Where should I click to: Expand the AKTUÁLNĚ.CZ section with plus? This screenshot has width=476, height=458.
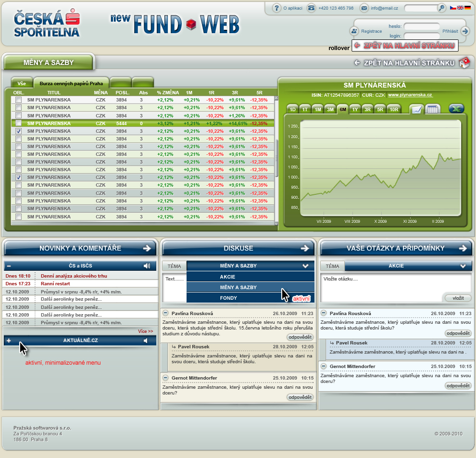[x=9, y=341]
